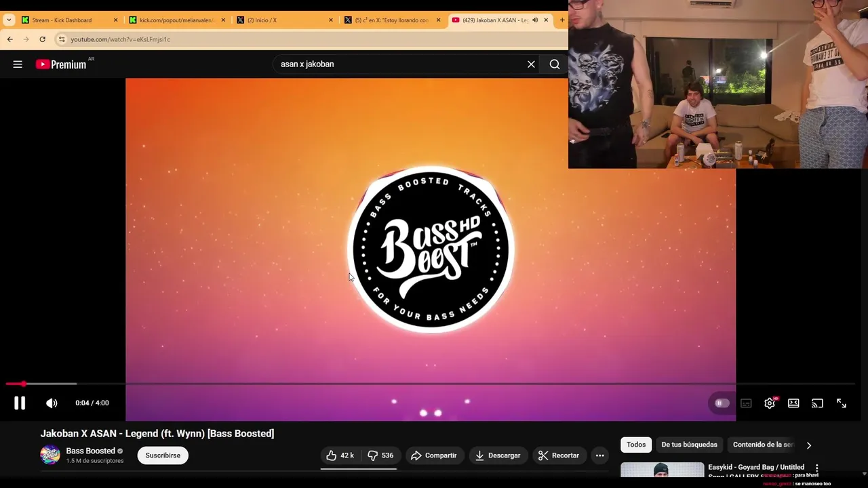Close the Kick Dashboard tab
This screenshot has width=868, height=488.
coord(115,20)
